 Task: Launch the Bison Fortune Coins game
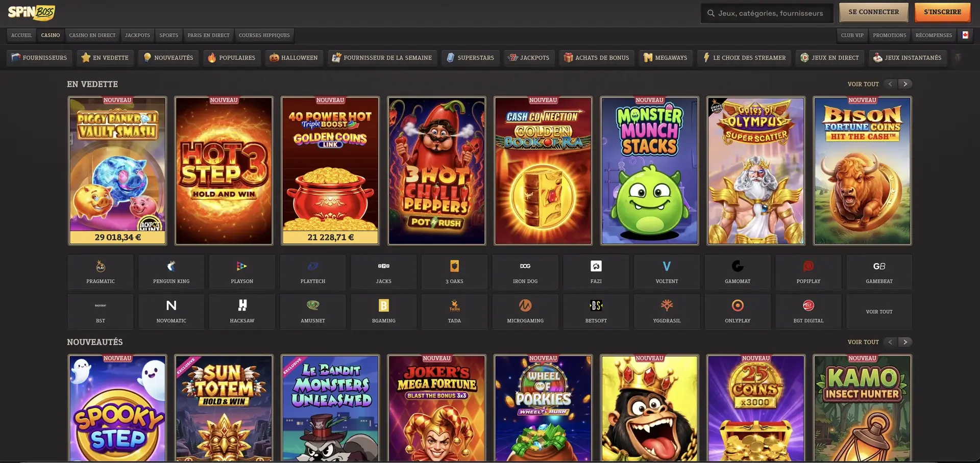pos(862,171)
